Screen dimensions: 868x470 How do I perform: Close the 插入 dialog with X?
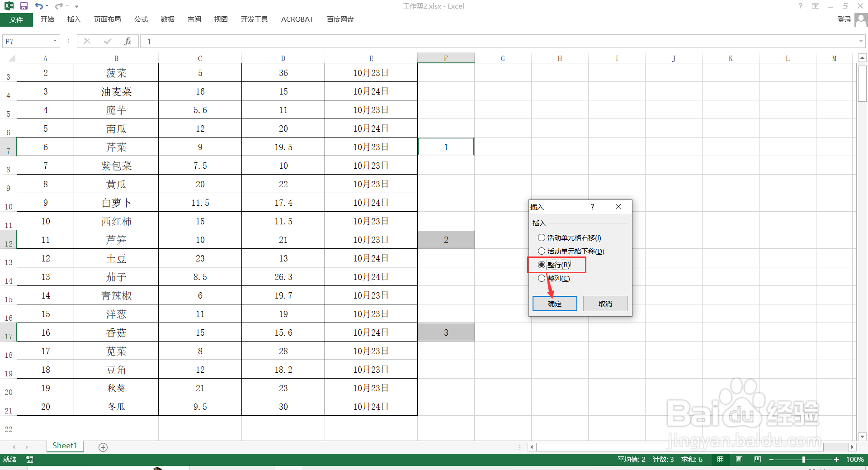click(x=618, y=207)
